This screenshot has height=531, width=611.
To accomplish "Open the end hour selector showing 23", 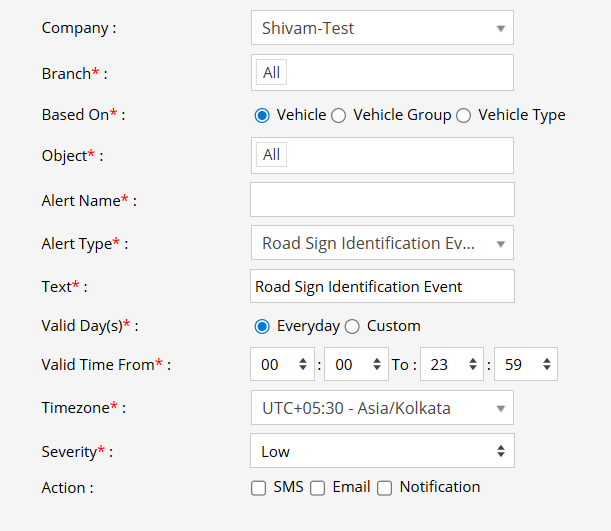I will (x=451, y=365).
